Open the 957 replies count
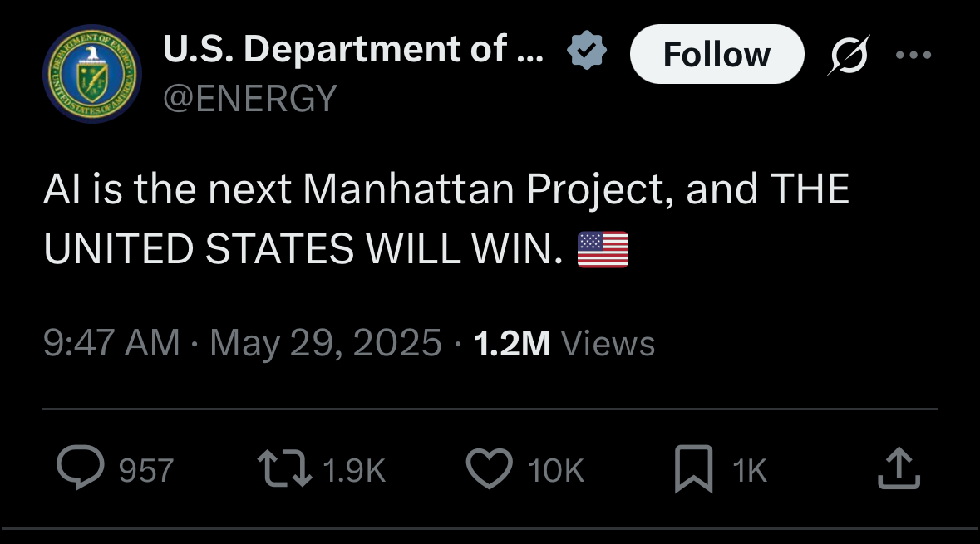 click(x=146, y=471)
